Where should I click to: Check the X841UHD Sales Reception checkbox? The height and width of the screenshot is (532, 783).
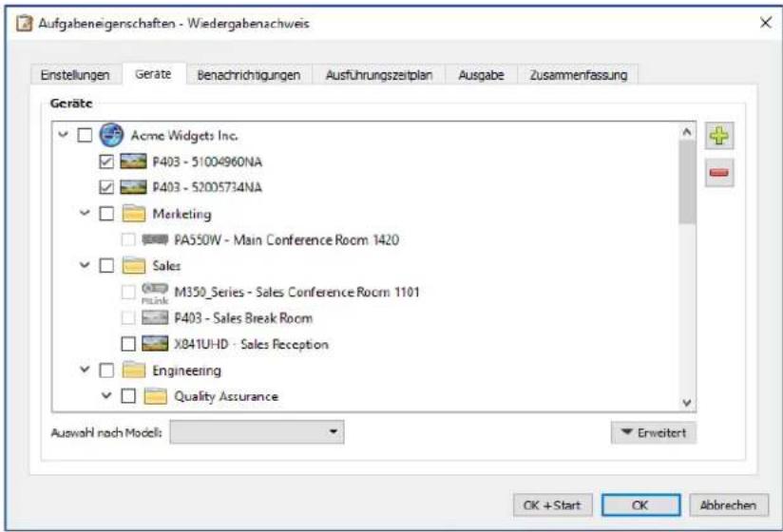[x=128, y=344]
